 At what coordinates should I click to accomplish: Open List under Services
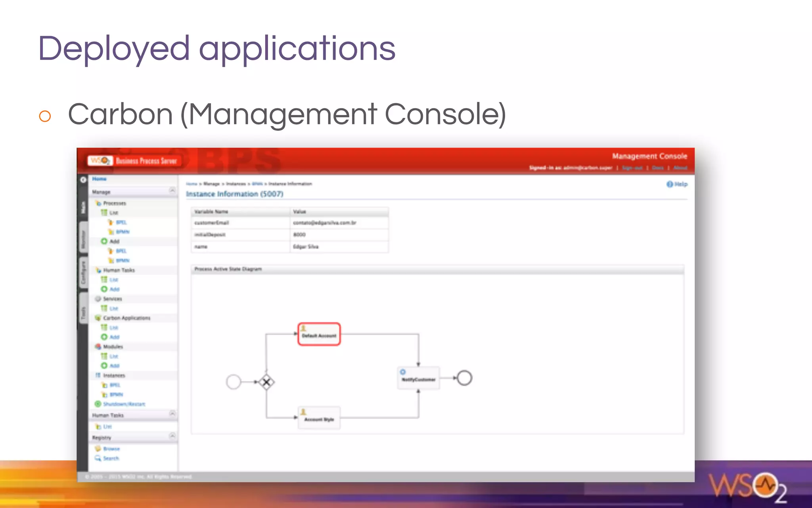pyautogui.click(x=114, y=308)
